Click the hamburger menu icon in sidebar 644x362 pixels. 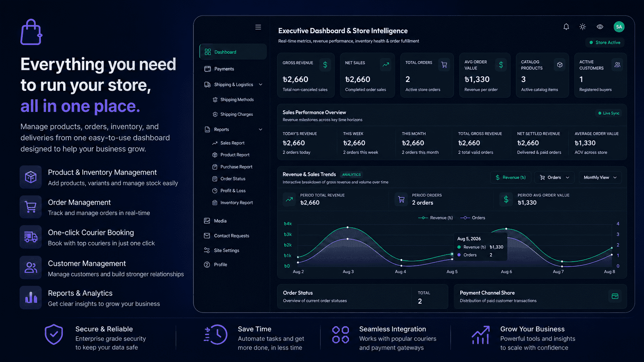click(x=258, y=27)
